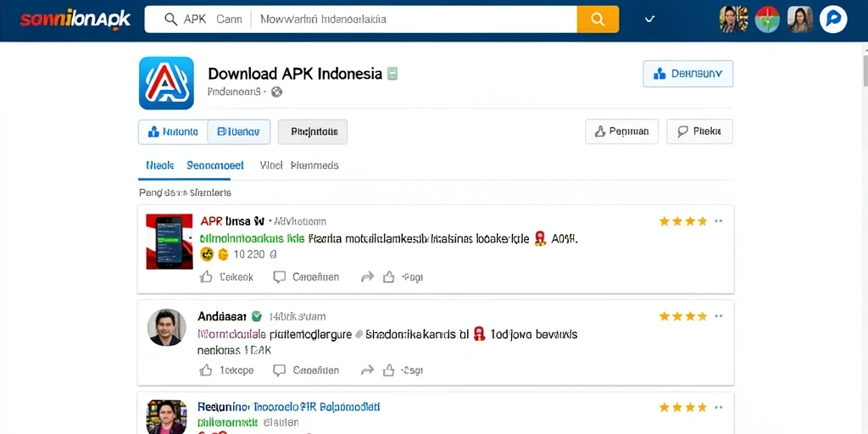Click the second thumbs-up icon on first post
Image resolution: width=868 pixels, height=434 pixels.
[x=388, y=277]
